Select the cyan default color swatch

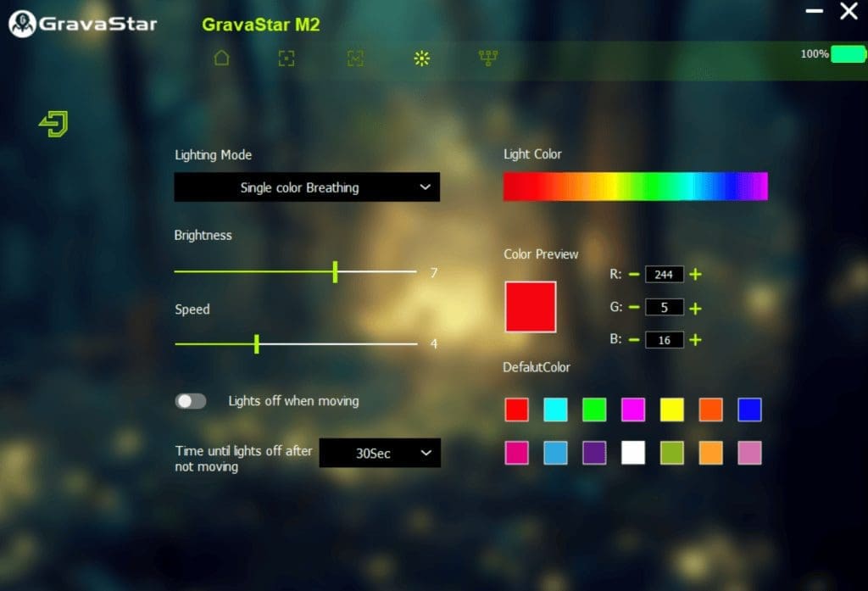[x=555, y=410]
